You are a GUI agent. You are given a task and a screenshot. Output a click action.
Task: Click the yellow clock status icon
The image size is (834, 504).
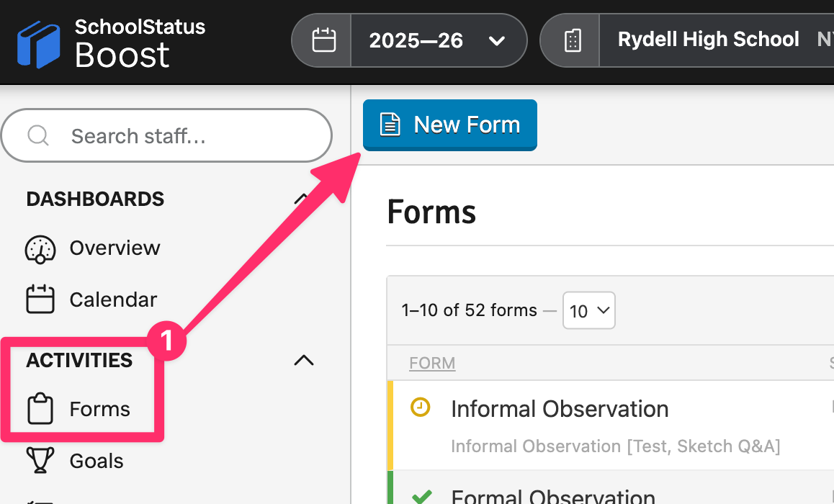coord(420,408)
